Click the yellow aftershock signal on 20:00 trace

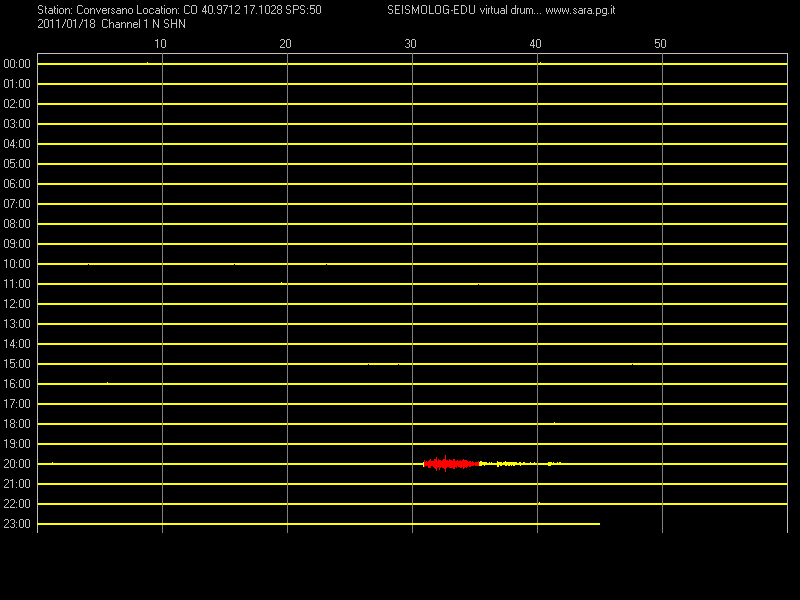pyautogui.click(x=520, y=463)
